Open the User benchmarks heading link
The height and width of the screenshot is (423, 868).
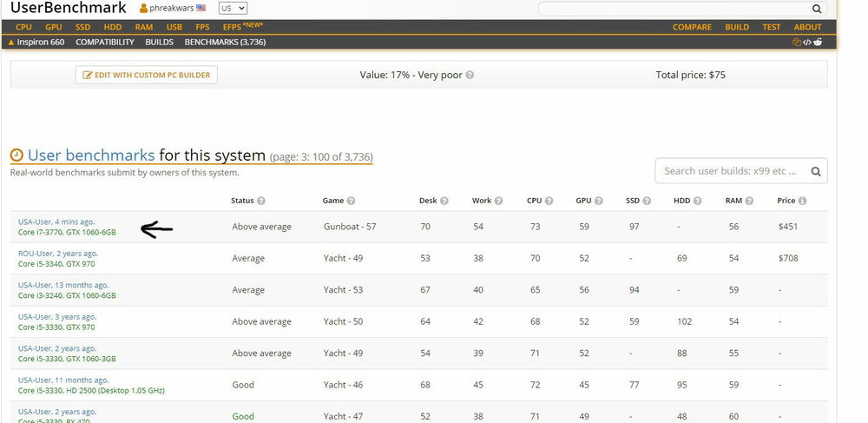click(x=91, y=155)
